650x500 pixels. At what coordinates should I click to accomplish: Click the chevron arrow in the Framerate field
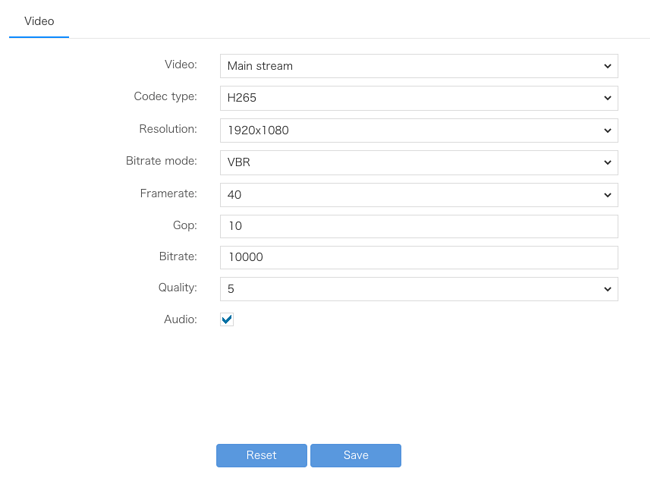coord(607,194)
